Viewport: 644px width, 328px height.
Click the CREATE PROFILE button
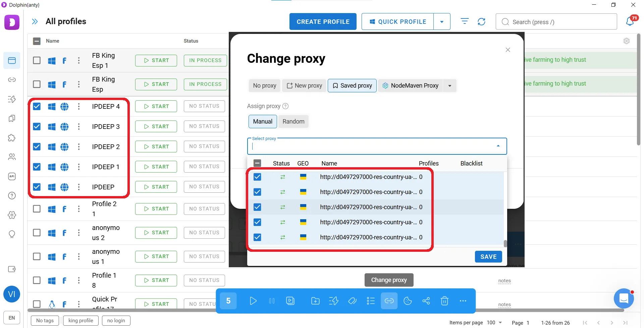[323, 22]
